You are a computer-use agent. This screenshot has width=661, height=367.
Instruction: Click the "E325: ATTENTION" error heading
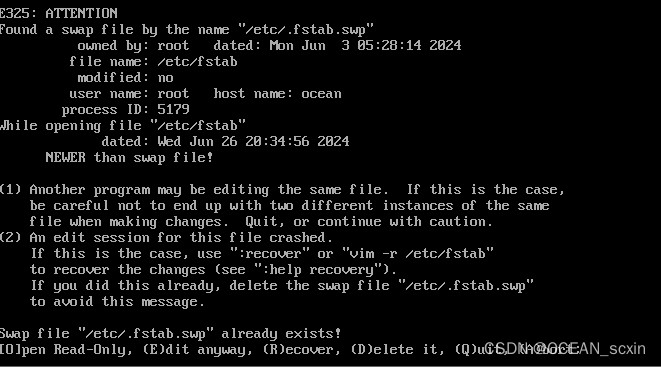59,13
